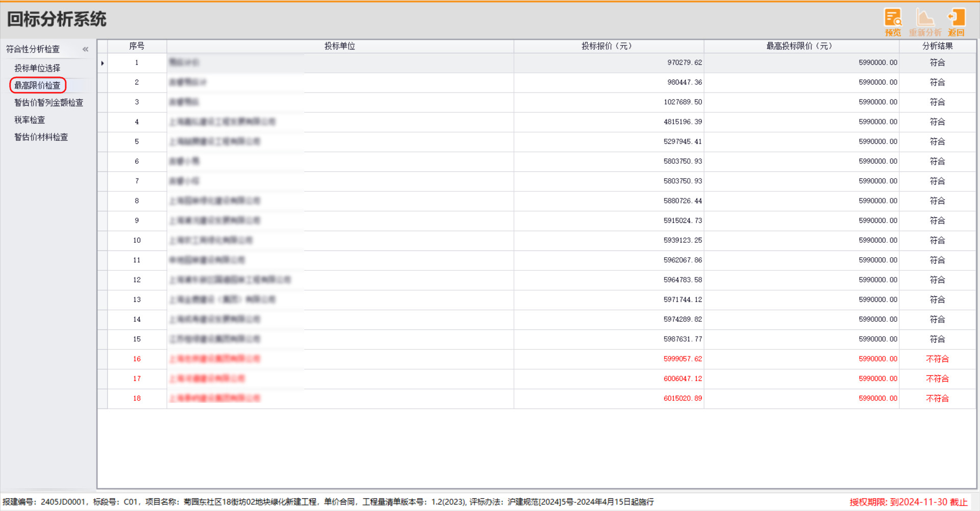Click the 授权期限 license expiry text
980x511 pixels.
(908, 502)
